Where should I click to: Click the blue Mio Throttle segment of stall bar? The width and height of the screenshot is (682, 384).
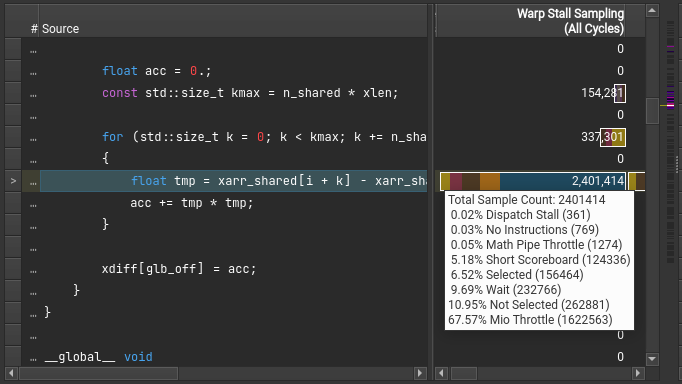(x=562, y=181)
